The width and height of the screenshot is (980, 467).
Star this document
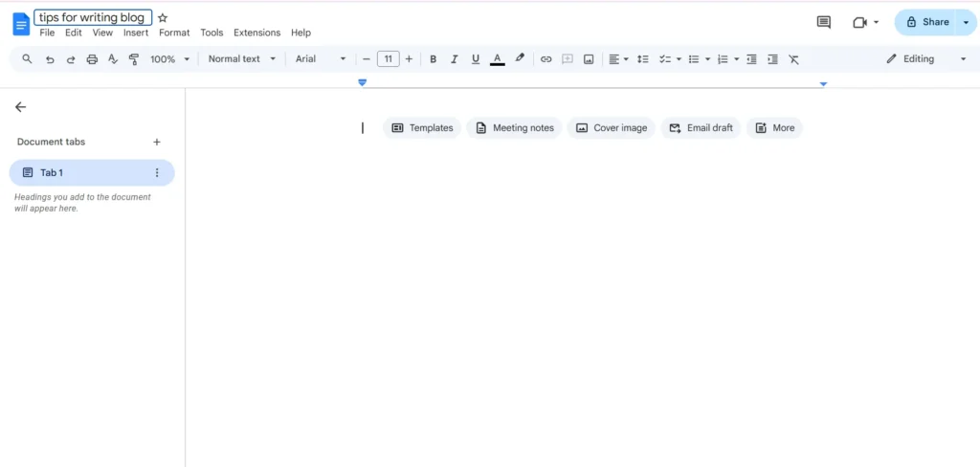click(x=163, y=18)
